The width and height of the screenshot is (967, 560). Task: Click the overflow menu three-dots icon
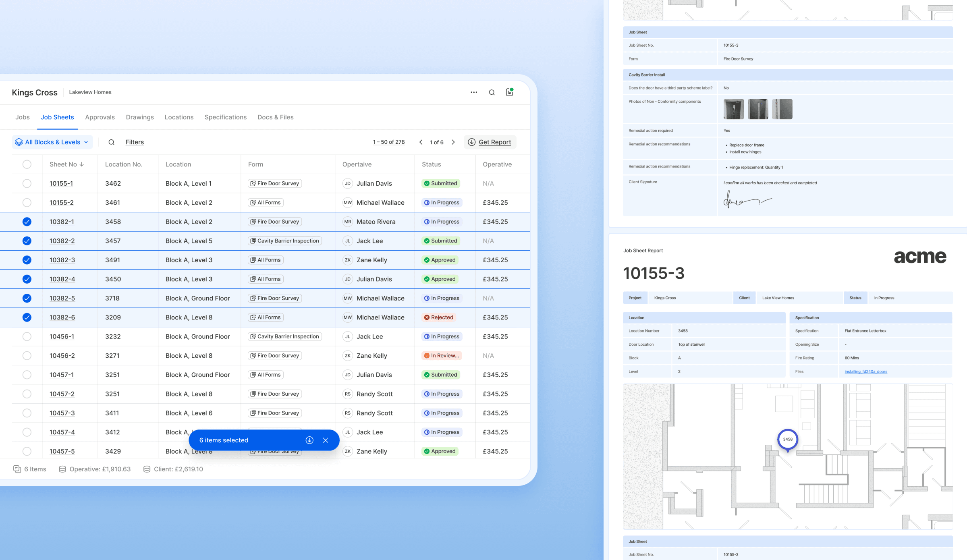(474, 92)
